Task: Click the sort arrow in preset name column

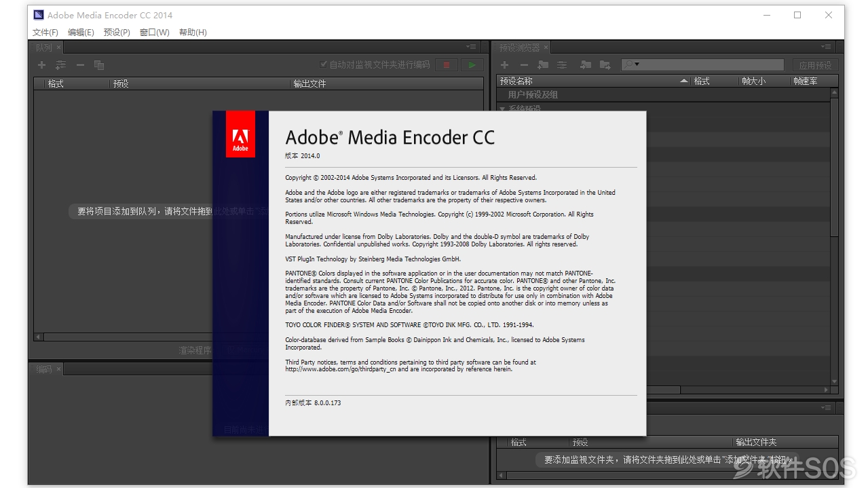Action: point(683,81)
